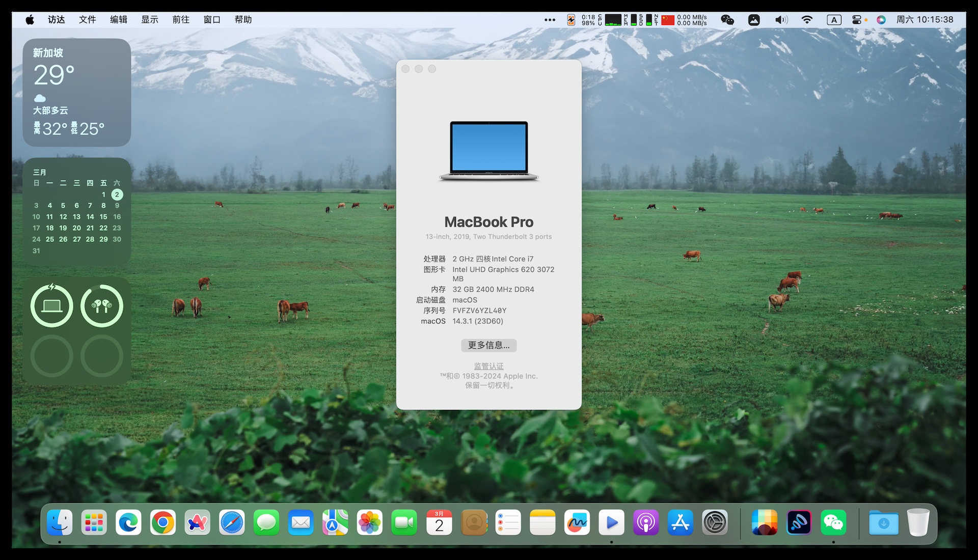
Task: Open the multicolor wallpaper app in Dock
Action: pyautogui.click(x=765, y=522)
